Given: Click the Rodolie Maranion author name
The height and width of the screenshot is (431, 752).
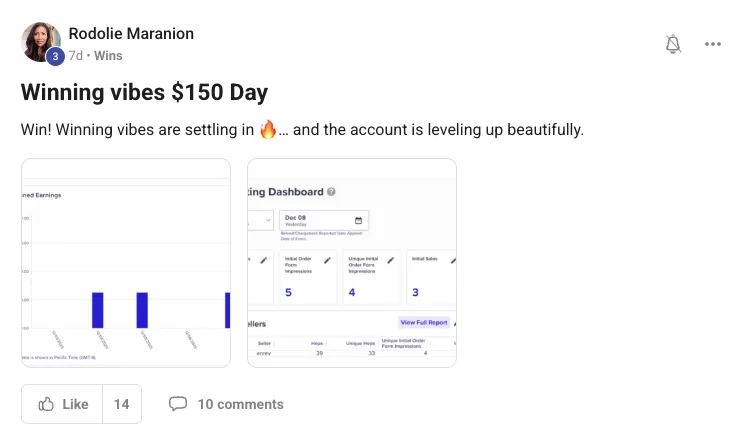Looking at the screenshot, I should point(131,34).
